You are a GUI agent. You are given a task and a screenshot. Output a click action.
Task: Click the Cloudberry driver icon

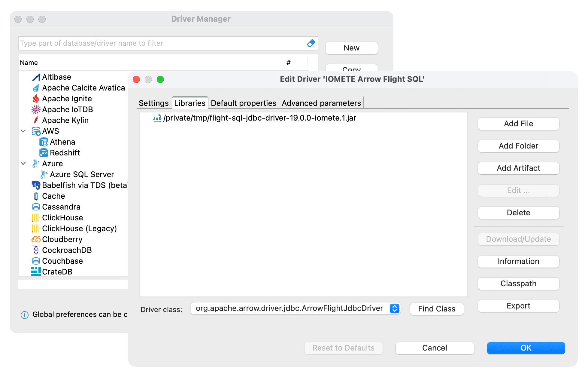click(x=36, y=240)
